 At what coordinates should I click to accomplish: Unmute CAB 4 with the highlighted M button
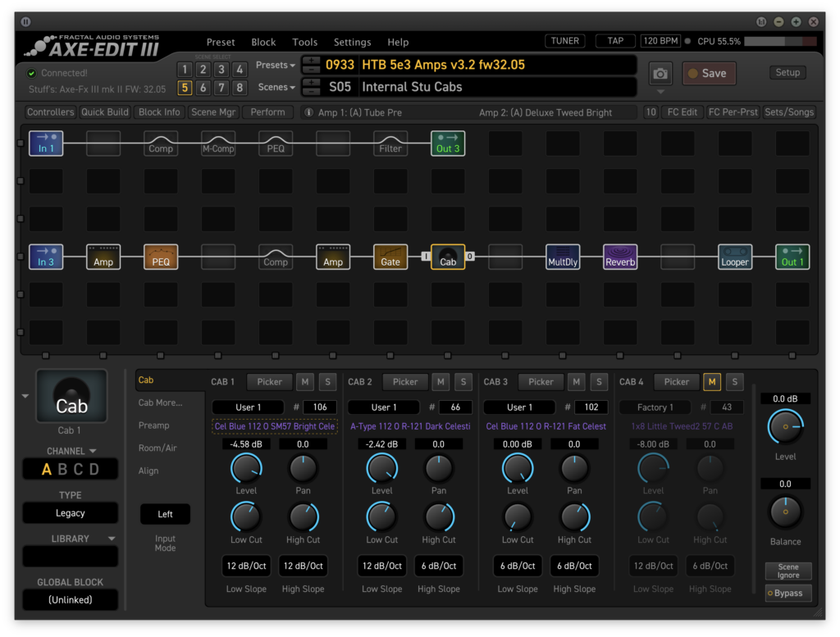(712, 382)
